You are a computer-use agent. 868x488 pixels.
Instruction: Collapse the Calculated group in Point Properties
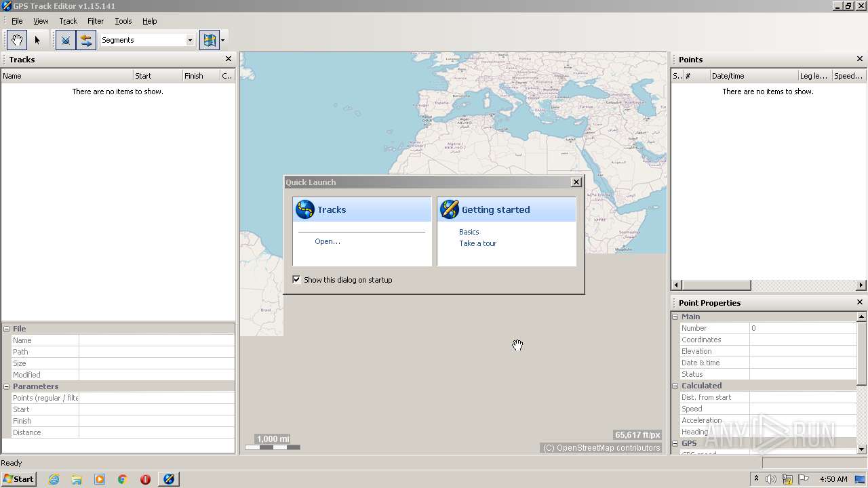(675, 386)
